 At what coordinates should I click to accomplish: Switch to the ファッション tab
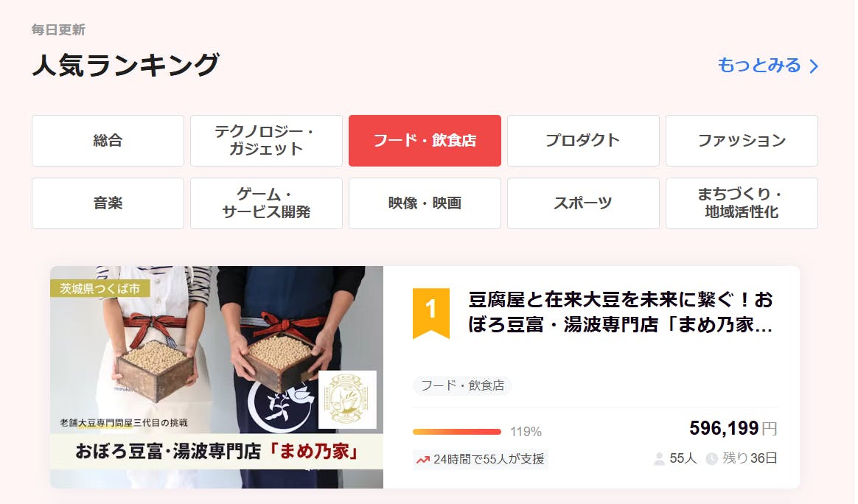(x=742, y=141)
